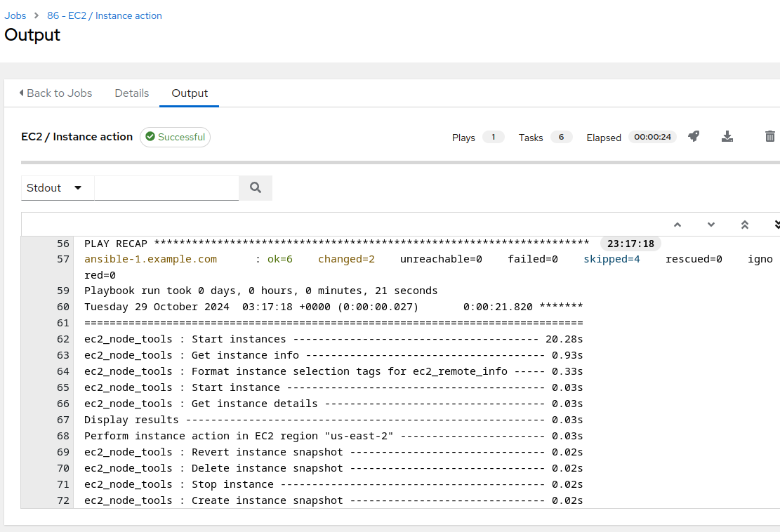Click unreachable=0 in recap line

[441, 259]
